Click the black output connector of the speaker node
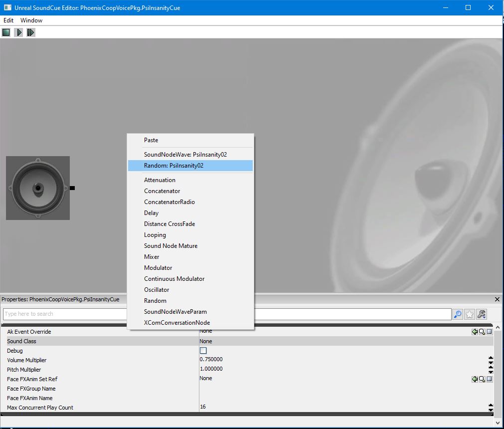The image size is (504, 429). click(x=72, y=188)
